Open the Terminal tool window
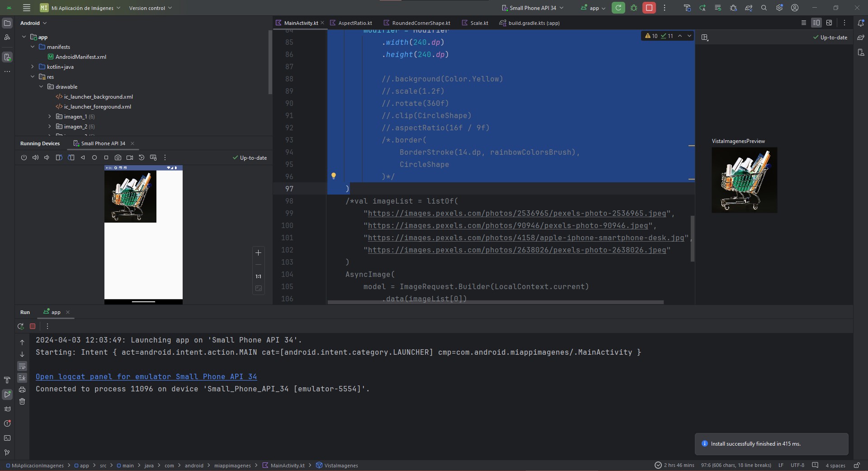This screenshot has height=471, width=868. [x=7, y=438]
